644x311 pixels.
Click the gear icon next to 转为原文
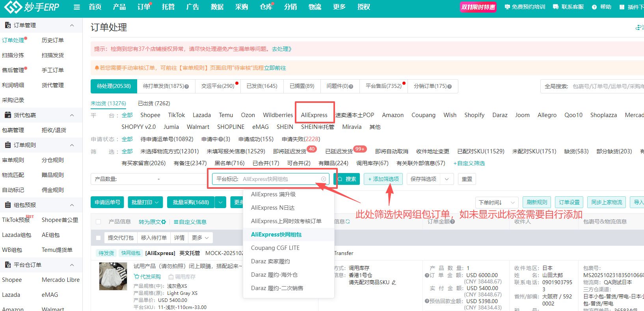tap(164, 222)
